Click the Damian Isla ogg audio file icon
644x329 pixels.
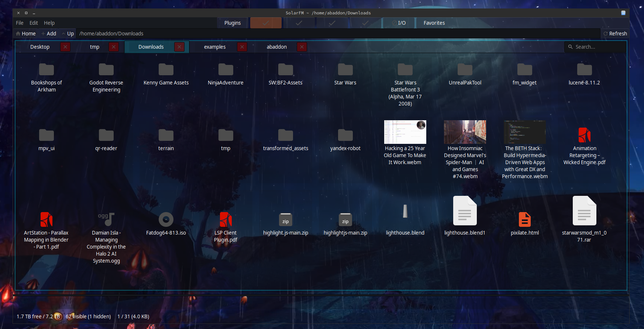click(106, 219)
